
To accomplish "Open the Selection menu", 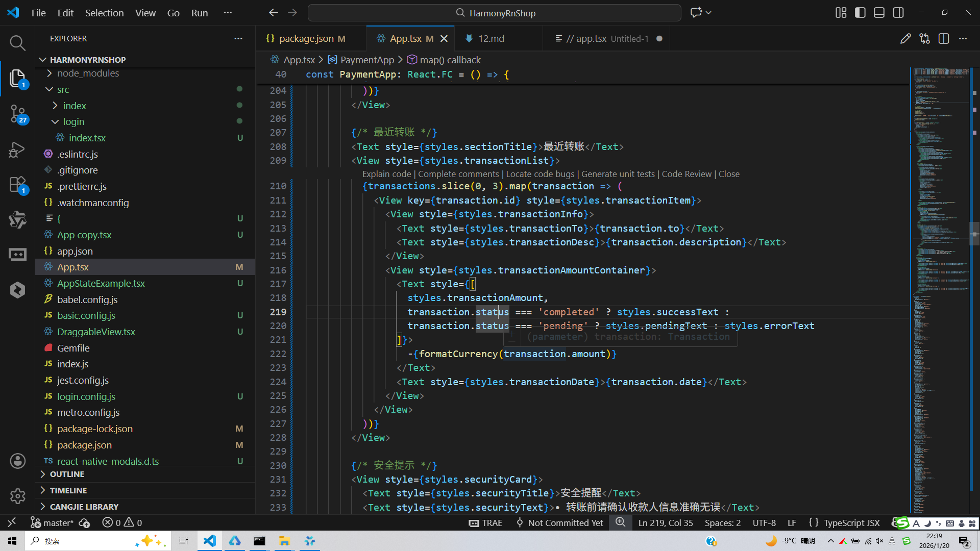I will point(104,13).
